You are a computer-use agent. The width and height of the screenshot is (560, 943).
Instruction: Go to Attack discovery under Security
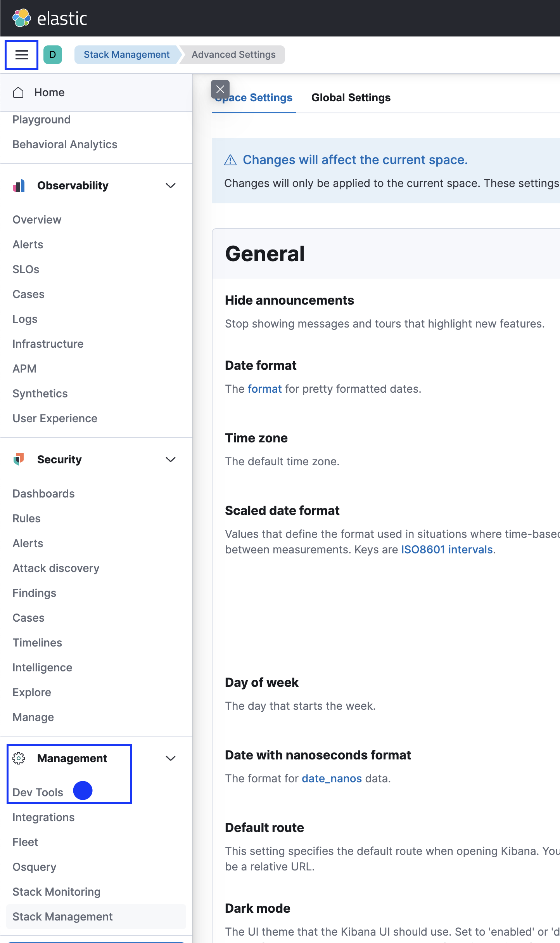56,568
